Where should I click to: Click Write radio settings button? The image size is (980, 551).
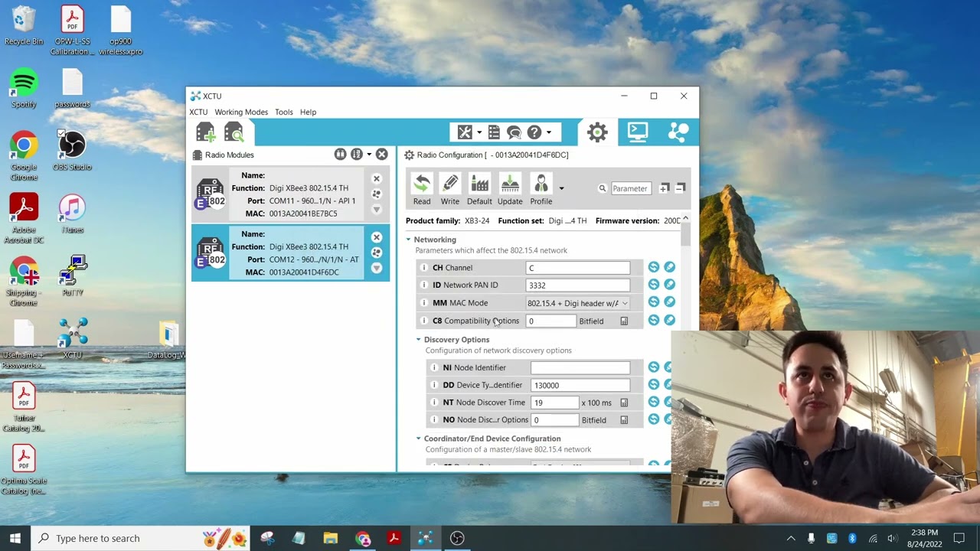click(x=450, y=189)
